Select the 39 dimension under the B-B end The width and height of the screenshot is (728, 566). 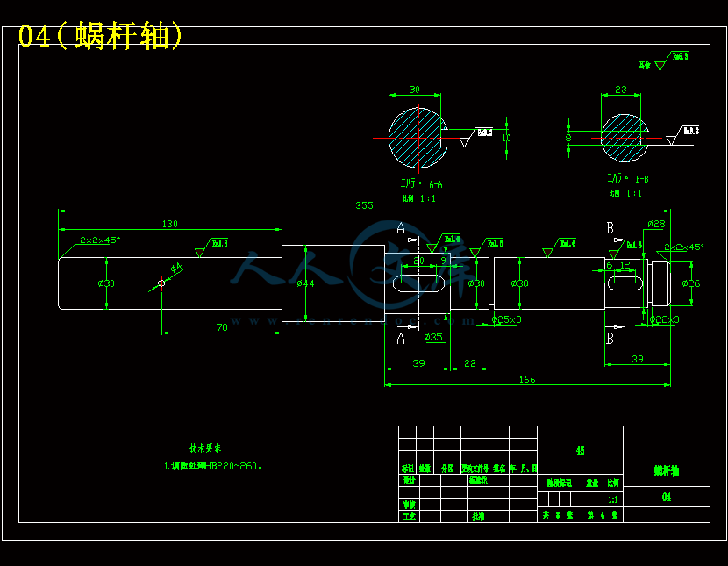click(638, 359)
